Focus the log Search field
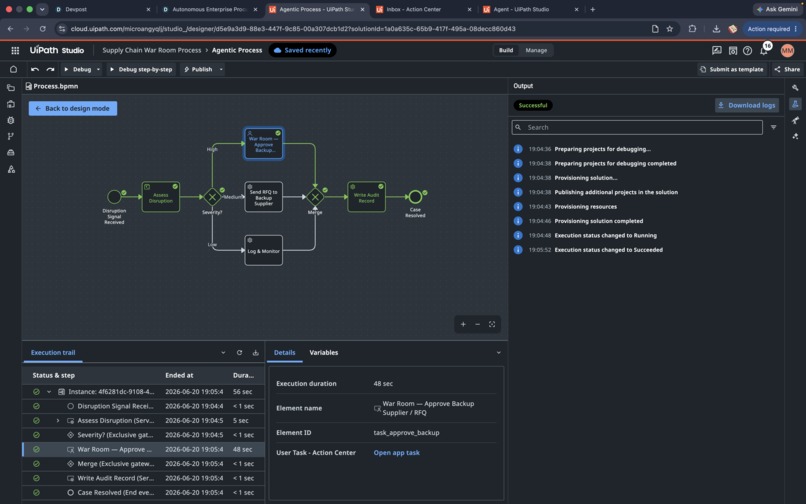Viewport: 806px width, 504px height. (637, 128)
